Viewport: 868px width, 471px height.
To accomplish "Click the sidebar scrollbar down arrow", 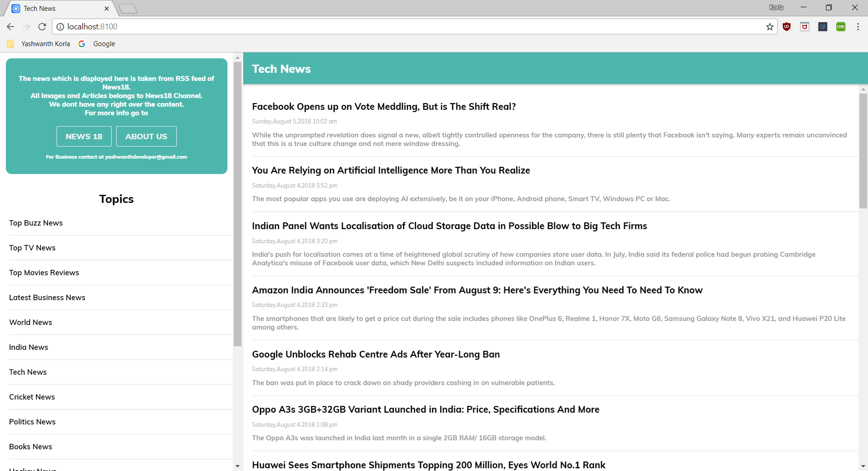I will (x=238, y=466).
